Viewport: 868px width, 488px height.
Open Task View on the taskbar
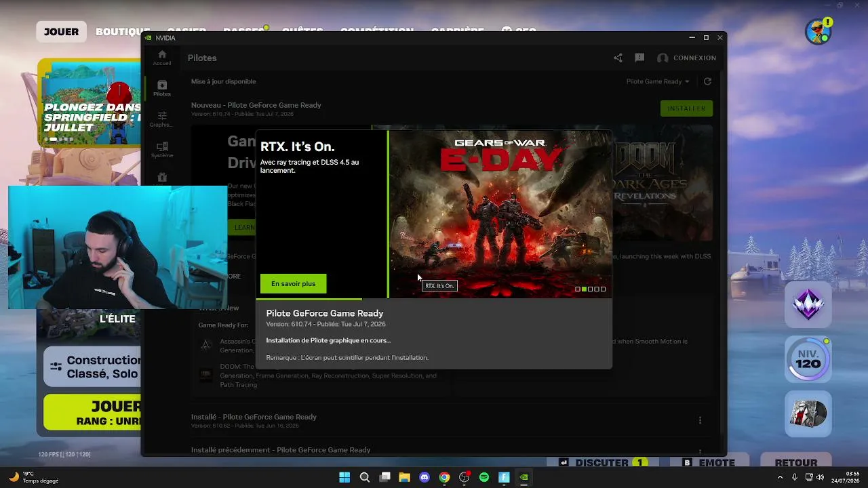click(384, 477)
